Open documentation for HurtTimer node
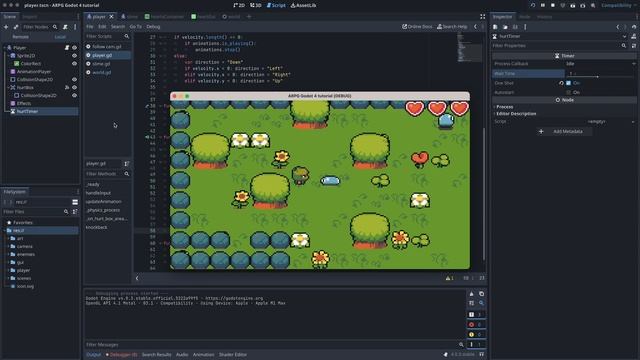Screen dimensions: 640x360 pyautogui.click(x=633, y=36)
